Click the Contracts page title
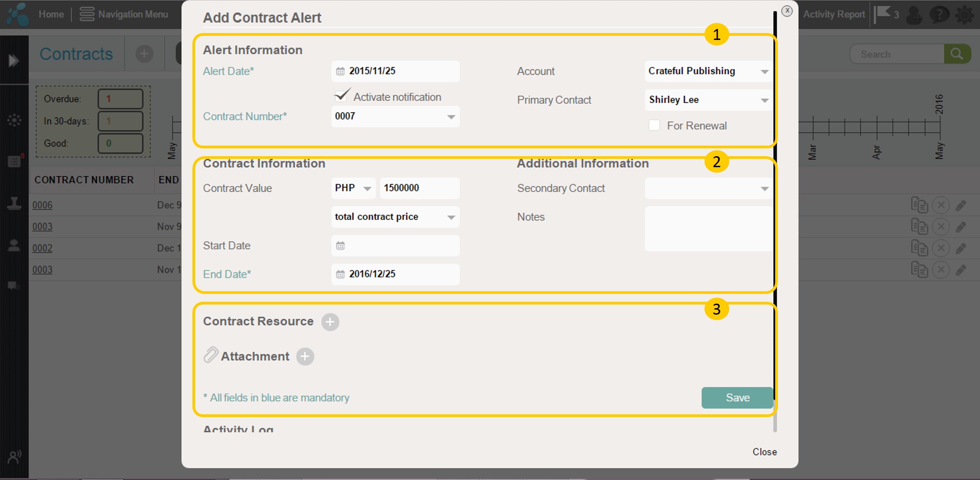This screenshot has height=480, width=980. click(76, 54)
